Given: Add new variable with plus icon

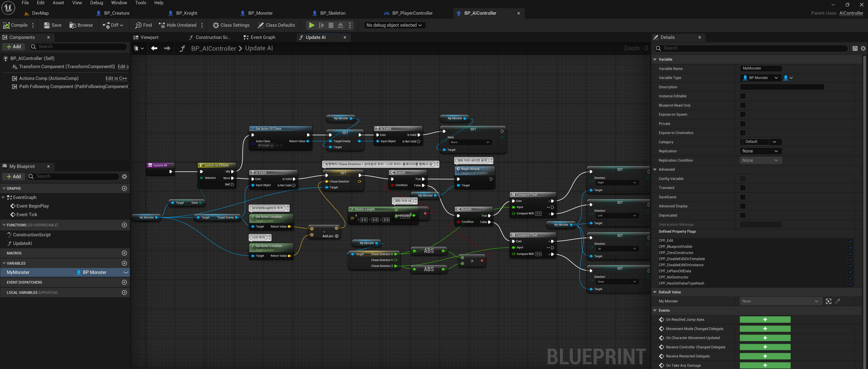Looking at the screenshot, I should click(124, 263).
